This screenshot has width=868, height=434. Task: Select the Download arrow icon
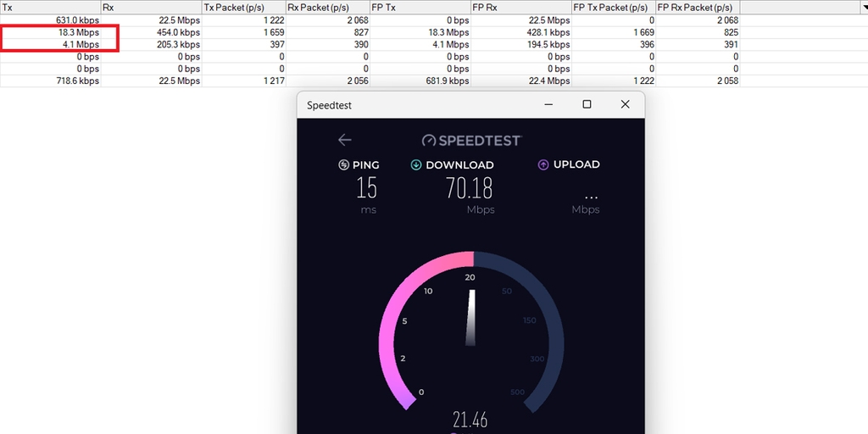(x=416, y=165)
